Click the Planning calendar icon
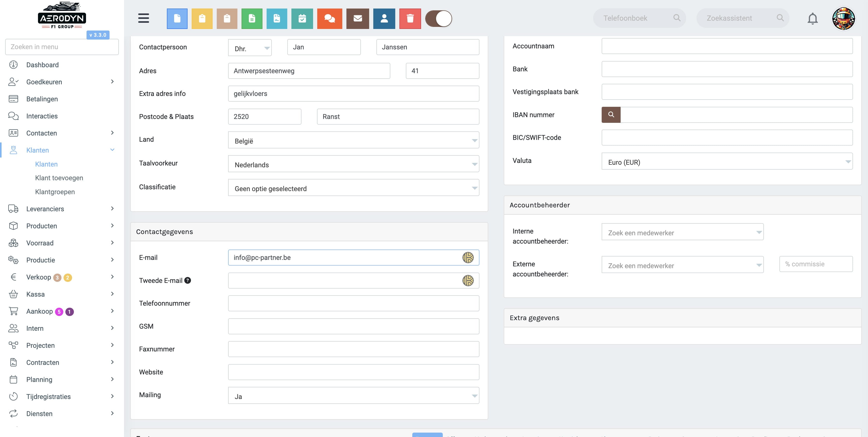Image resolution: width=868 pixels, height=437 pixels. [13, 380]
